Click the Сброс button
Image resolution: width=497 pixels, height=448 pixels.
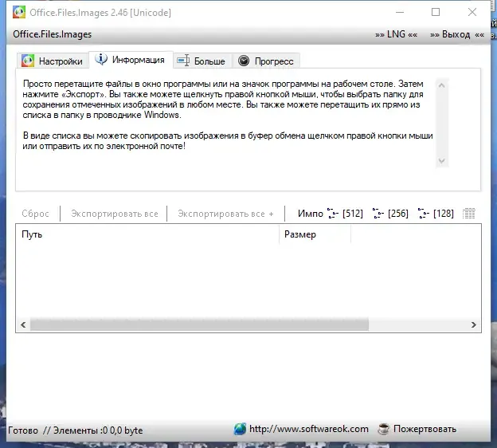click(x=36, y=214)
